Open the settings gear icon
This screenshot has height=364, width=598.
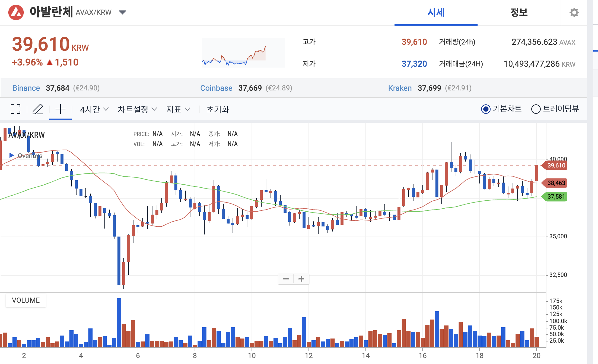tap(574, 12)
